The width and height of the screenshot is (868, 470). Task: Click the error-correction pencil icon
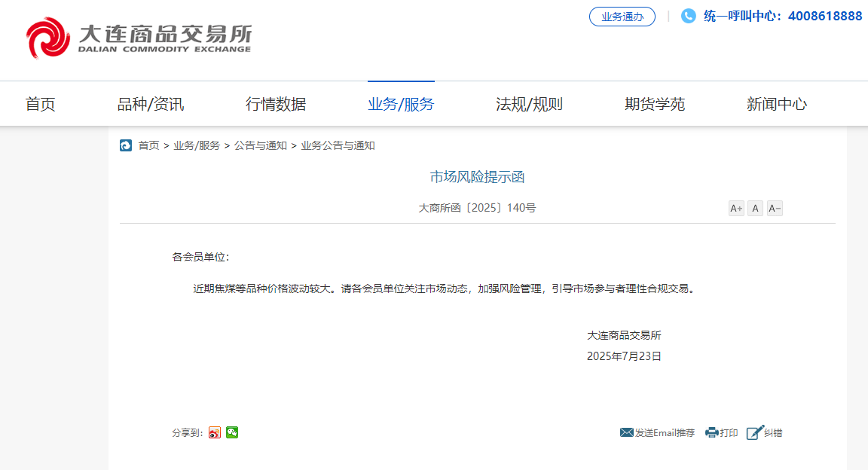tap(755, 432)
